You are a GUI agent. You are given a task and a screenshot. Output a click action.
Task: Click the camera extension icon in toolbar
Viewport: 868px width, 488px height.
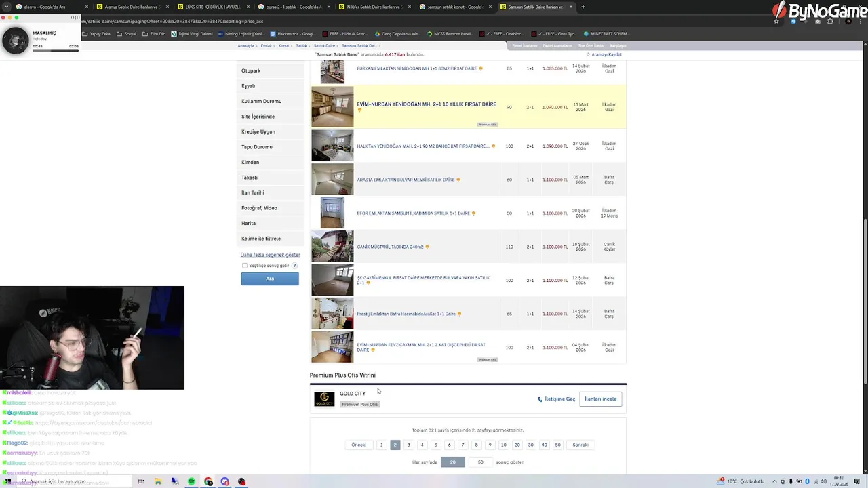pos(818,21)
